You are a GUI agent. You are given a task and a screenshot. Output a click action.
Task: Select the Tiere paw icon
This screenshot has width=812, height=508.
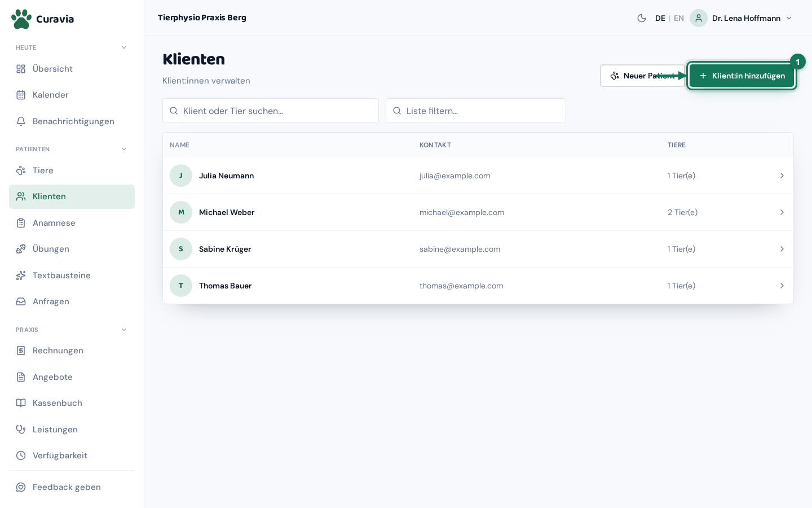[21, 170]
